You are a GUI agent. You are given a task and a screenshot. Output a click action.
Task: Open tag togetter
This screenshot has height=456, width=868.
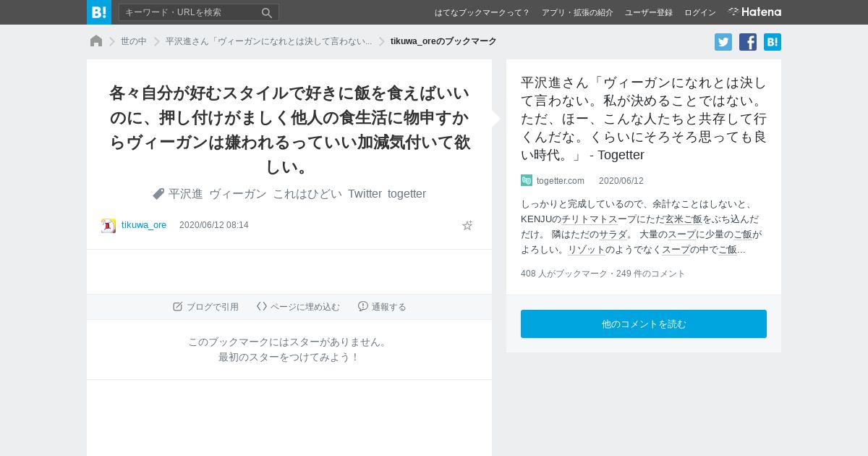click(407, 193)
